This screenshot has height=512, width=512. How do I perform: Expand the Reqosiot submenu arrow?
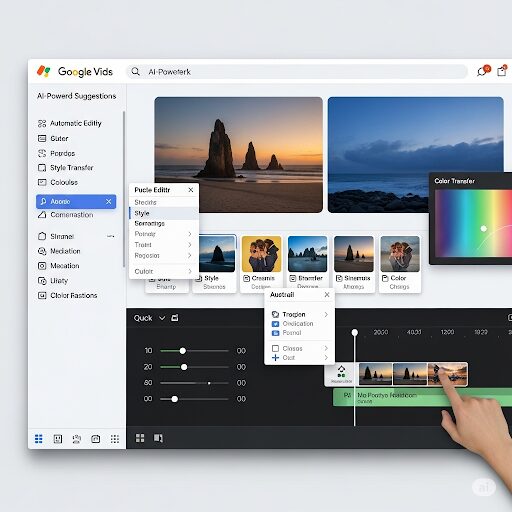coord(190,255)
